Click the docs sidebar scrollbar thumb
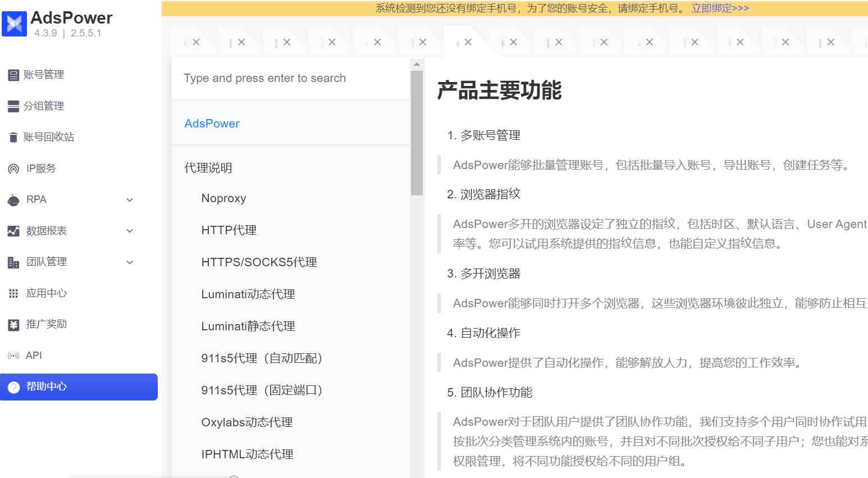The height and width of the screenshot is (478, 868). click(417, 133)
